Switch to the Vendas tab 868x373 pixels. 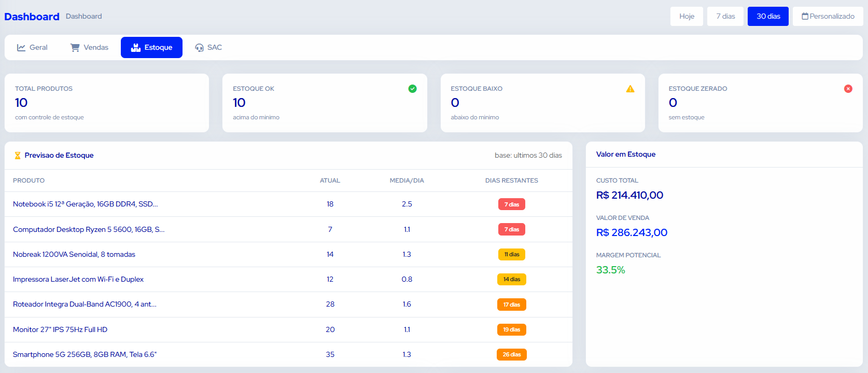[89, 47]
